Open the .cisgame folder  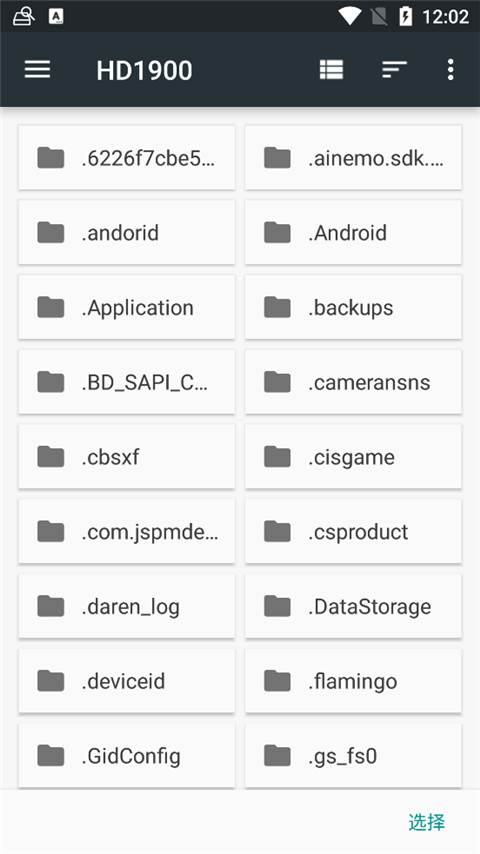[354, 456]
